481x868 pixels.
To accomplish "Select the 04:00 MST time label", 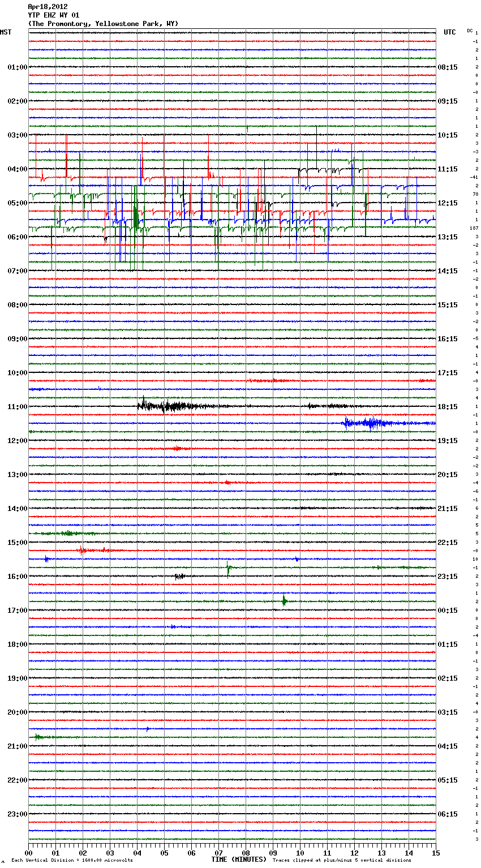I will pyautogui.click(x=17, y=169).
